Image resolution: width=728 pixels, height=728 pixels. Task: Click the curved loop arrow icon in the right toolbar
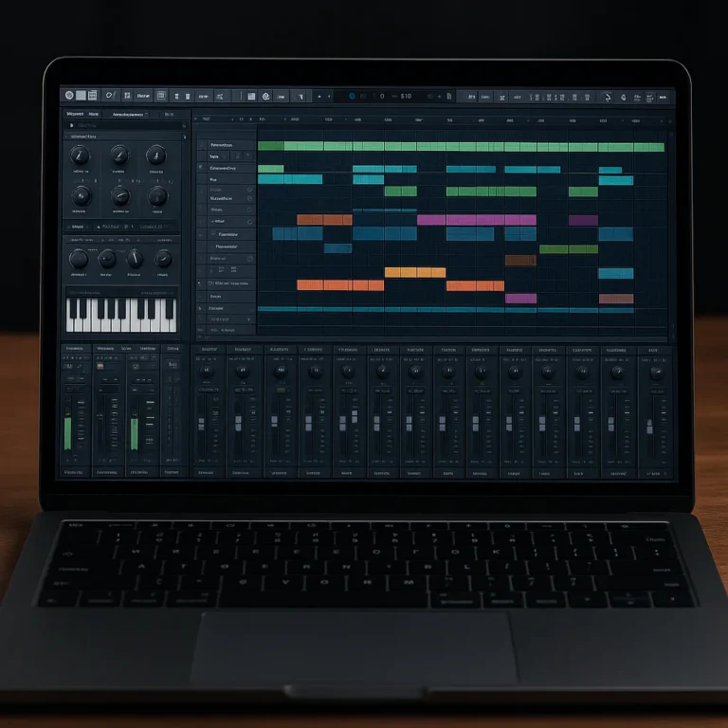click(x=607, y=97)
